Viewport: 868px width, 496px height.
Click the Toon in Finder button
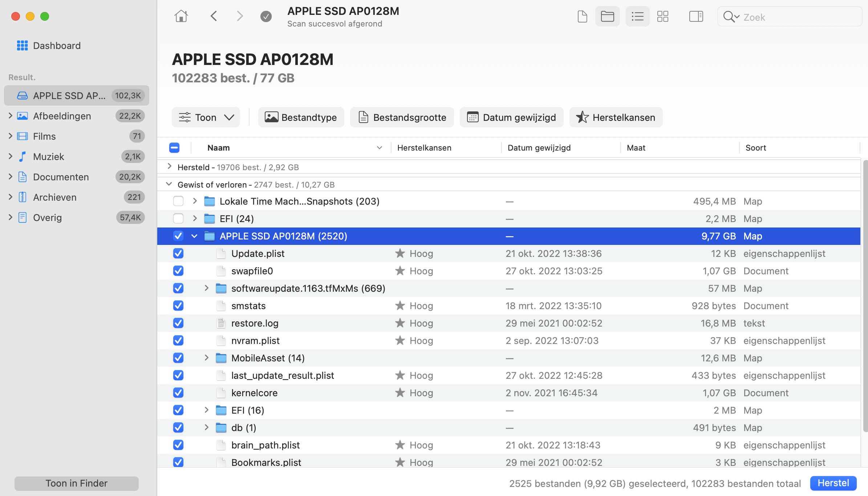(x=77, y=483)
